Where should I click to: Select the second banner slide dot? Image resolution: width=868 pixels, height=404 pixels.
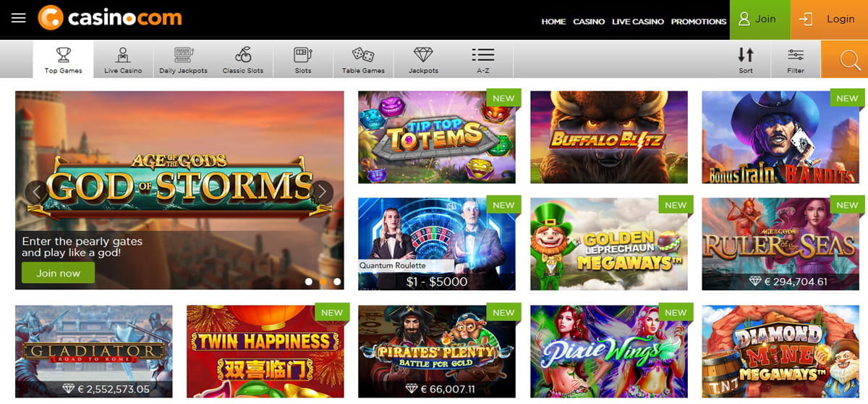323,282
